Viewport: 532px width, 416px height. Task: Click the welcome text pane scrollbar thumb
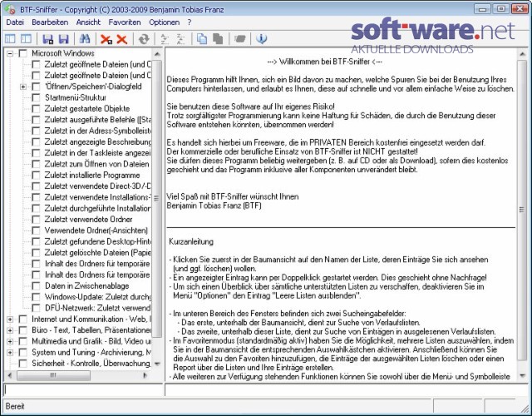point(522,210)
